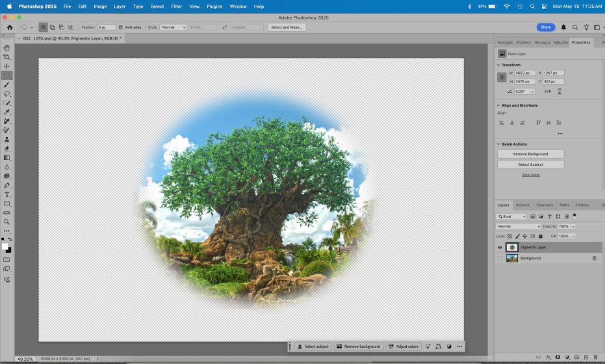Image resolution: width=605 pixels, height=364 pixels.
Task: Open the Filter menu
Action: (176, 6)
